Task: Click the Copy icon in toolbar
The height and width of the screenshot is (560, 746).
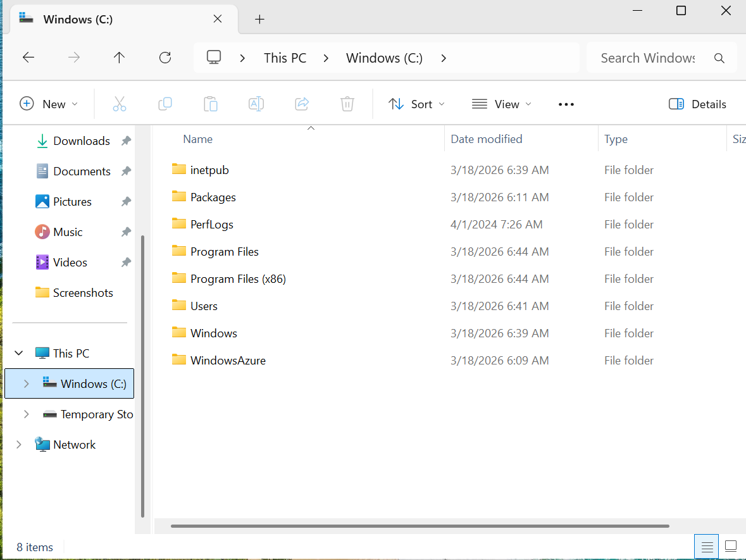Action: coord(165,104)
